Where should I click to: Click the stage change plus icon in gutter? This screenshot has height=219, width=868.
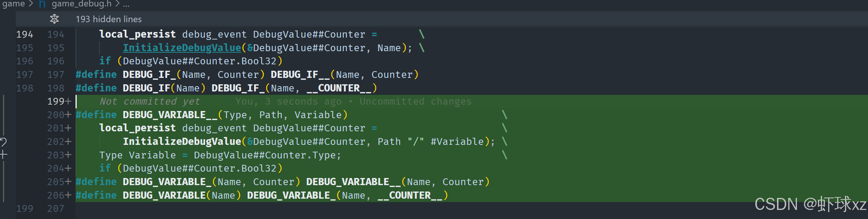point(4,154)
